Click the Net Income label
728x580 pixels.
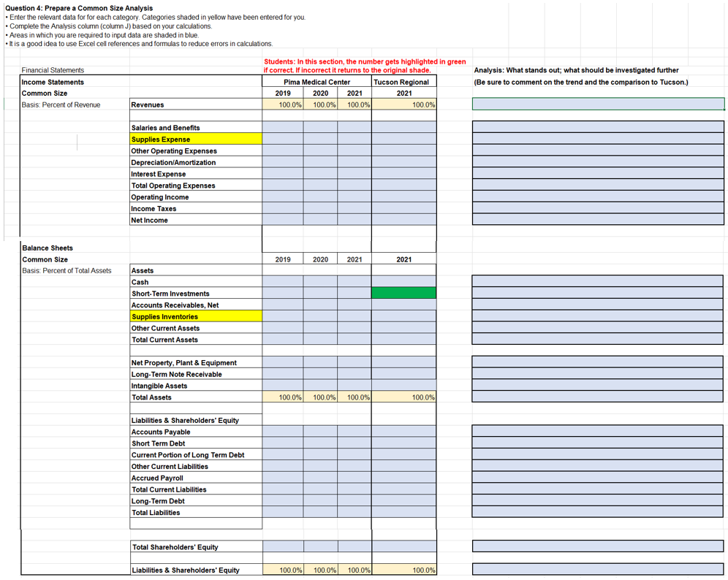point(149,220)
